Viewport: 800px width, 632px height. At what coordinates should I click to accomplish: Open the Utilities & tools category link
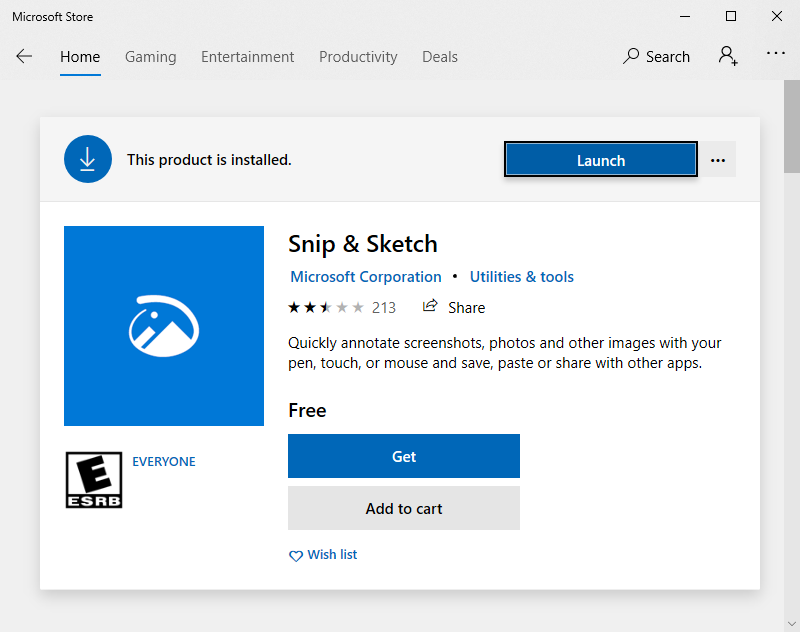pos(521,276)
